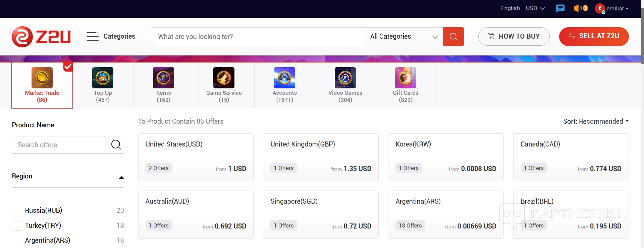Click price 'from 0.195 USD'
The height and width of the screenshot is (248, 644).
click(x=599, y=226)
